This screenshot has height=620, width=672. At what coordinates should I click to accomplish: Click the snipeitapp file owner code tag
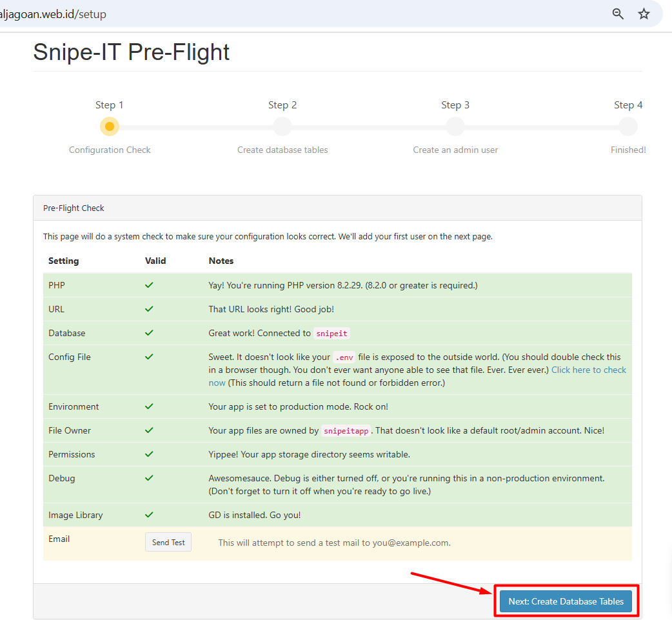tap(345, 431)
